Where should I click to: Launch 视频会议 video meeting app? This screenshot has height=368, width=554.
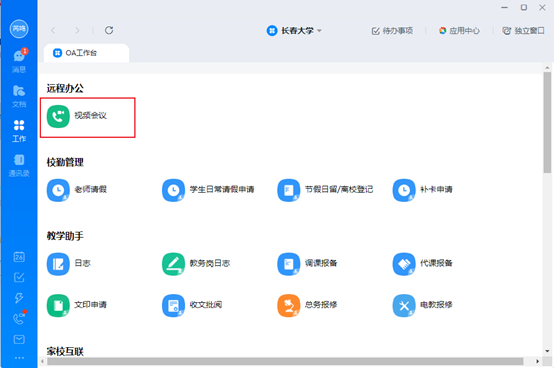[x=88, y=117]
